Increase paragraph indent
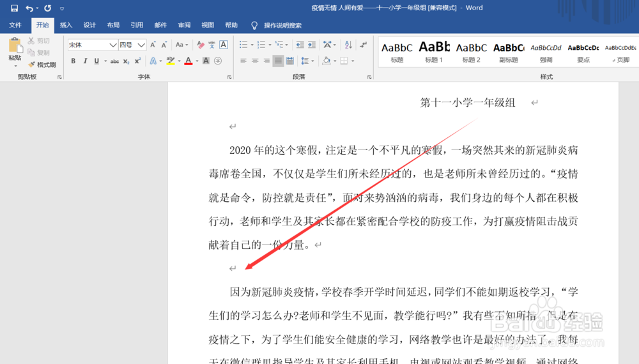 (x=312, y=45)
